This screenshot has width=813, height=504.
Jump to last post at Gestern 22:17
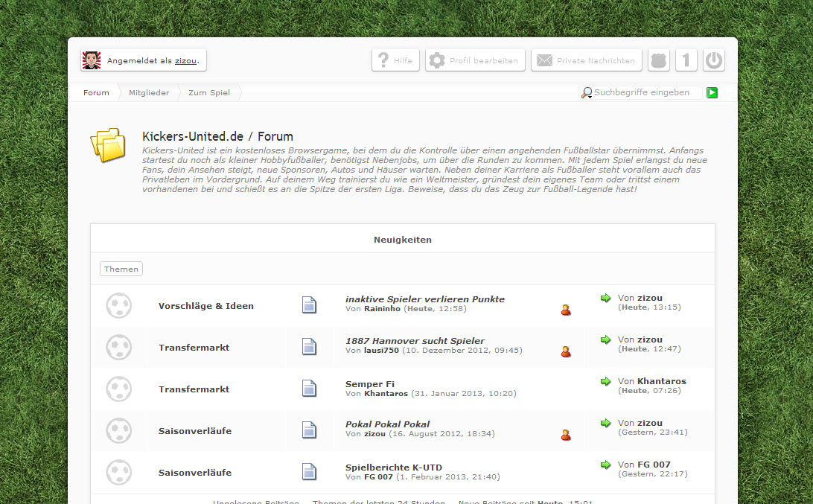tap(605, 465)
